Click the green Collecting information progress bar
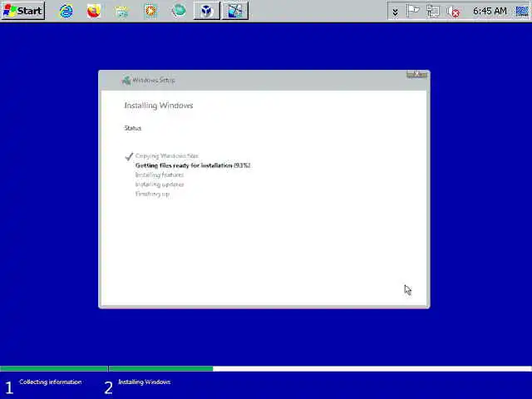532x399 pixels. pos(53,368)
